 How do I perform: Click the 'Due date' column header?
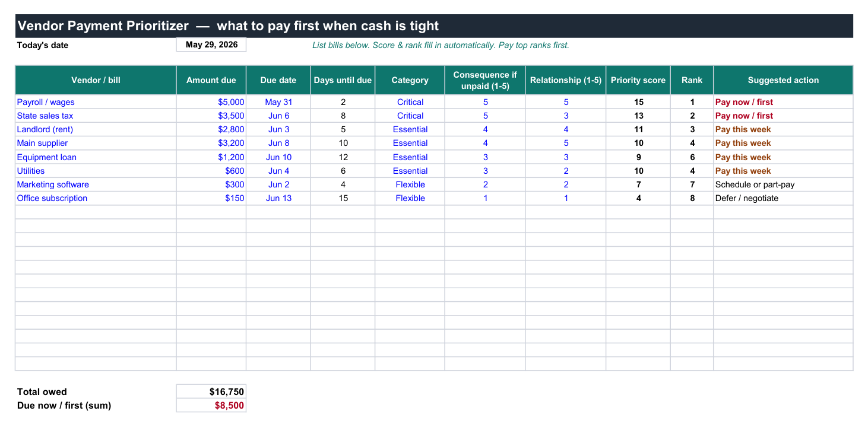[x=278, y=80]
